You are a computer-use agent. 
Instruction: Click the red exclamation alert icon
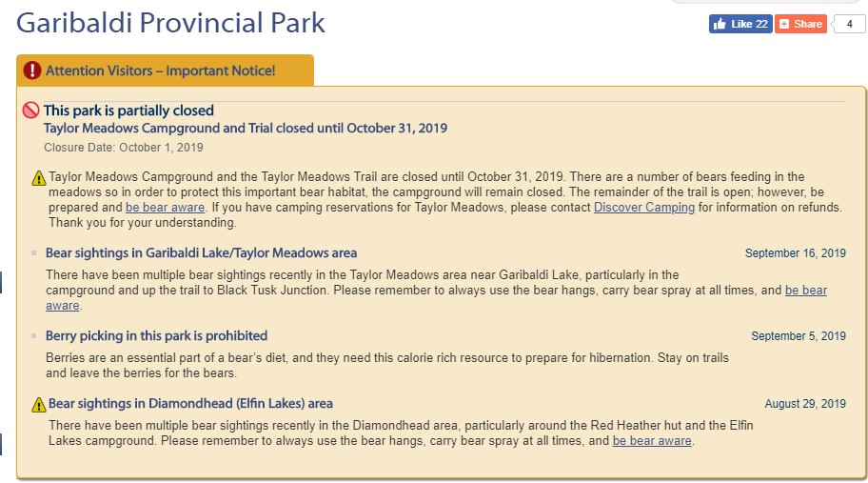(x=32, y=70)
